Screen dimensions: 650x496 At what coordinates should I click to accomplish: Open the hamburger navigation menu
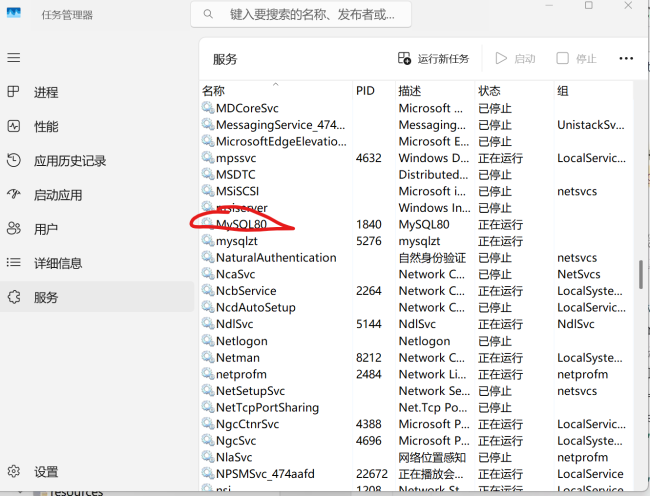(14, 58)
